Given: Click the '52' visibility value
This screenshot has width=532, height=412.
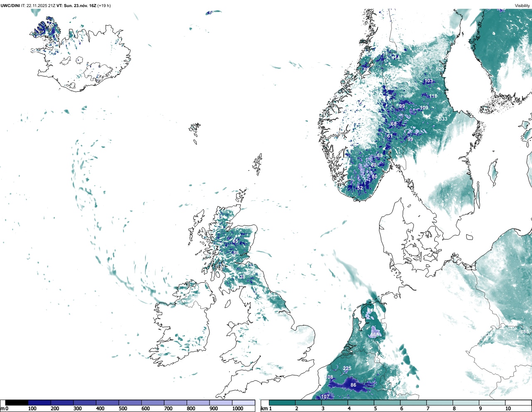Looking at the screenshot, I should (360, 188).
